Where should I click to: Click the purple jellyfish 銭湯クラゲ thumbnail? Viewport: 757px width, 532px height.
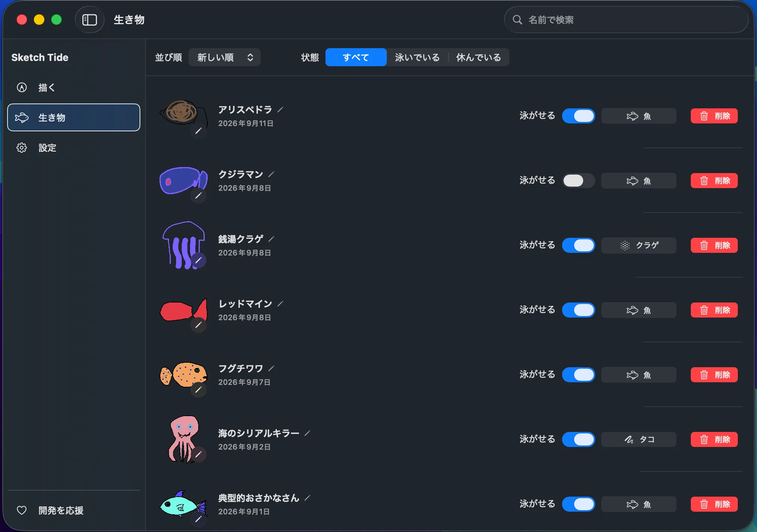pos(183,245)
